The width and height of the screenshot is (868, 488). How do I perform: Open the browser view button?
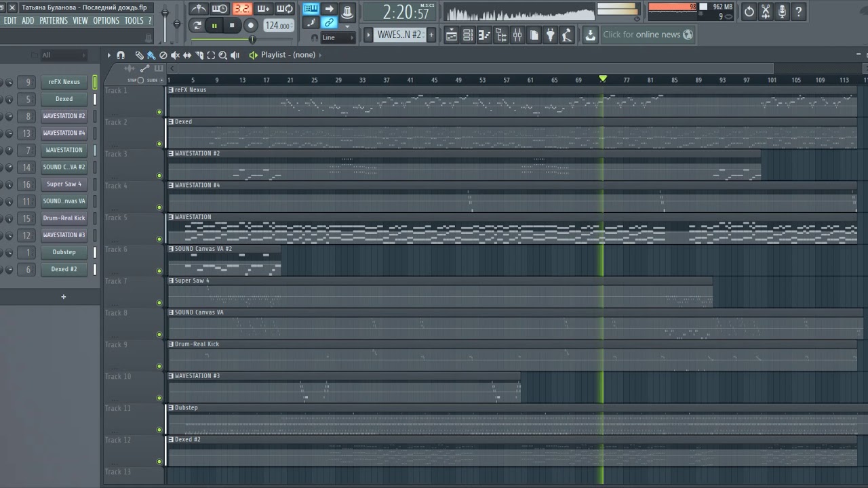click(501, 35)
